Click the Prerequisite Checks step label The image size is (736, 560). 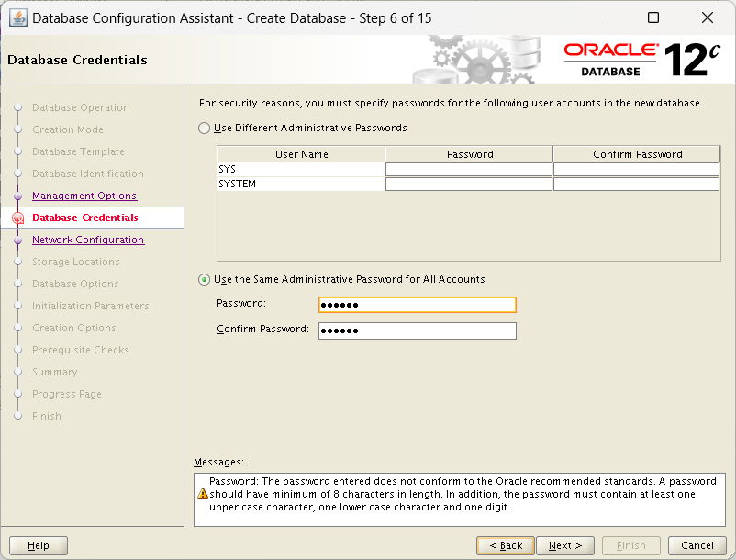(80, 350)
